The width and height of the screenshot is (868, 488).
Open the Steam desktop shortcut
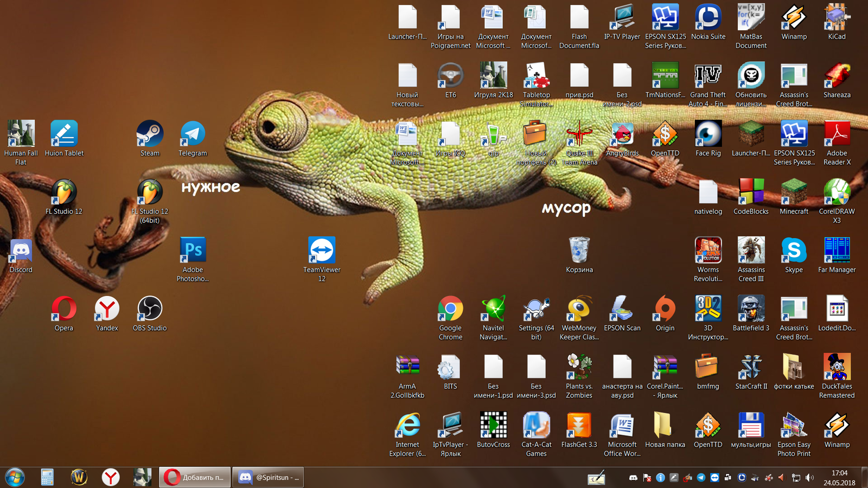coord(150,139)
